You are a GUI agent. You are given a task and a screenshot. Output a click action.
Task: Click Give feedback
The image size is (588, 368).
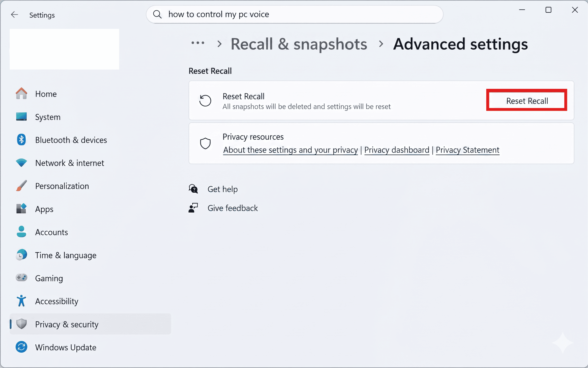232,208
